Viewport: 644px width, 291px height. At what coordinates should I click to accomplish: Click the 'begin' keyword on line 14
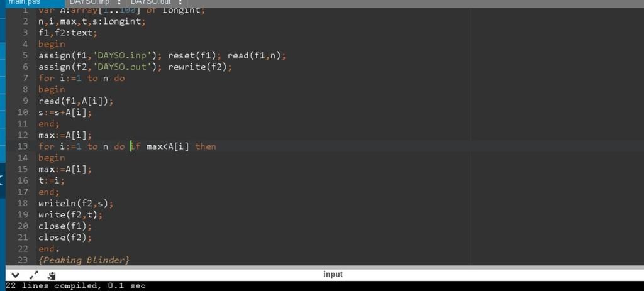(52, 158)
